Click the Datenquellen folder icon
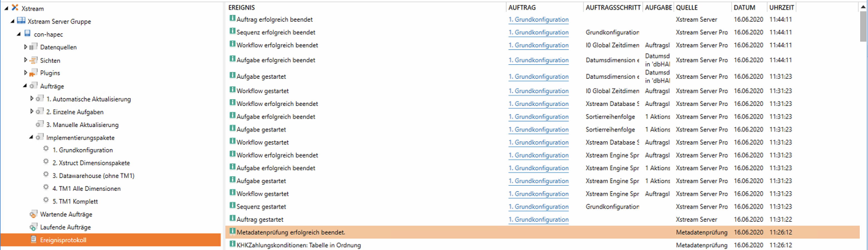This screenshot has width=868, height=250. 33,47
